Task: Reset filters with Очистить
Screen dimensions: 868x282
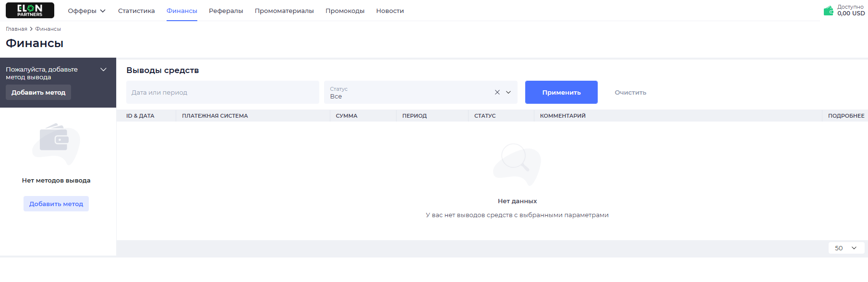Action: point(630,92)
